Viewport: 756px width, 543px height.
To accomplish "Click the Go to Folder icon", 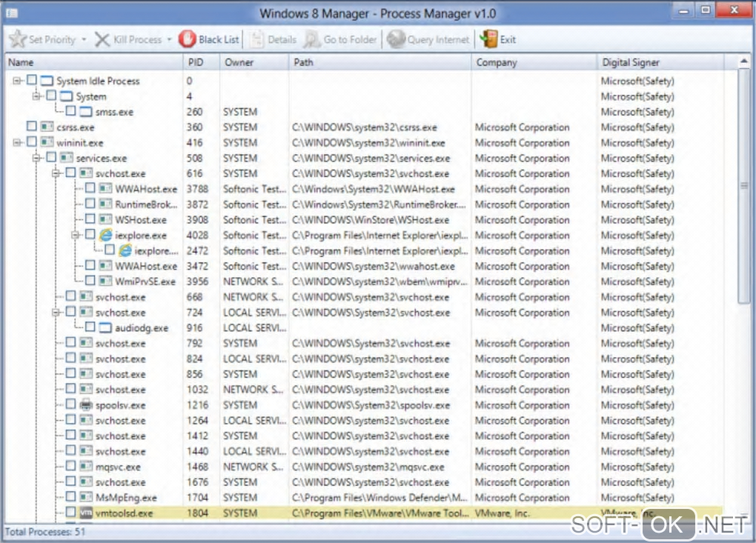I will [311, 39].
